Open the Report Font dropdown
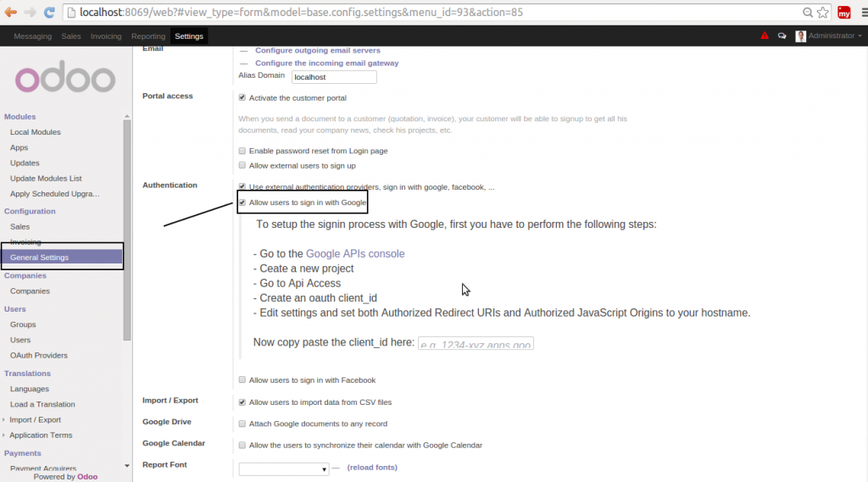Screen dimensions: 868x482 [283, 469]
